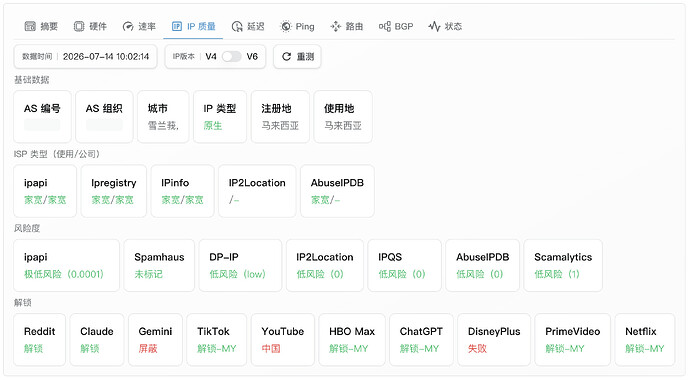The image size is (690, 380).
Task: Click the 硬件 hardware chip icon
Action: 79,26
